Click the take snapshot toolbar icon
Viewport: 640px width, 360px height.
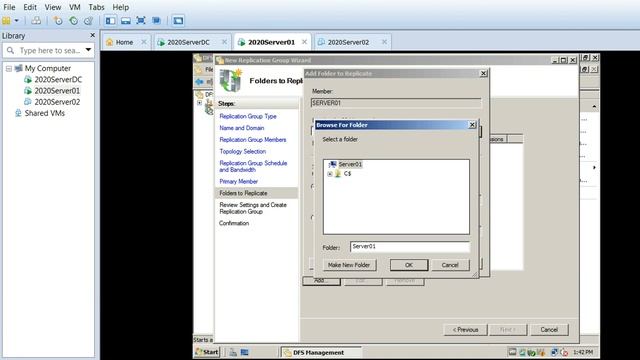58,20
